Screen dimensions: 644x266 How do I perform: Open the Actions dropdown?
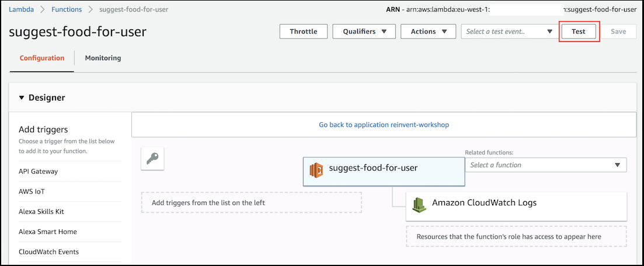point(428,31)
